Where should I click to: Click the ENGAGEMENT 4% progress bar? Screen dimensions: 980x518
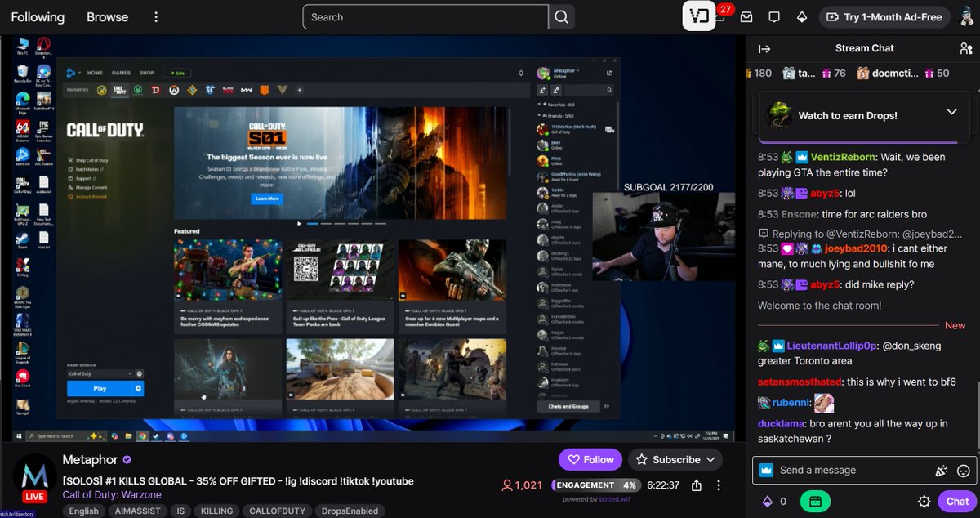[x=596, y=485]
